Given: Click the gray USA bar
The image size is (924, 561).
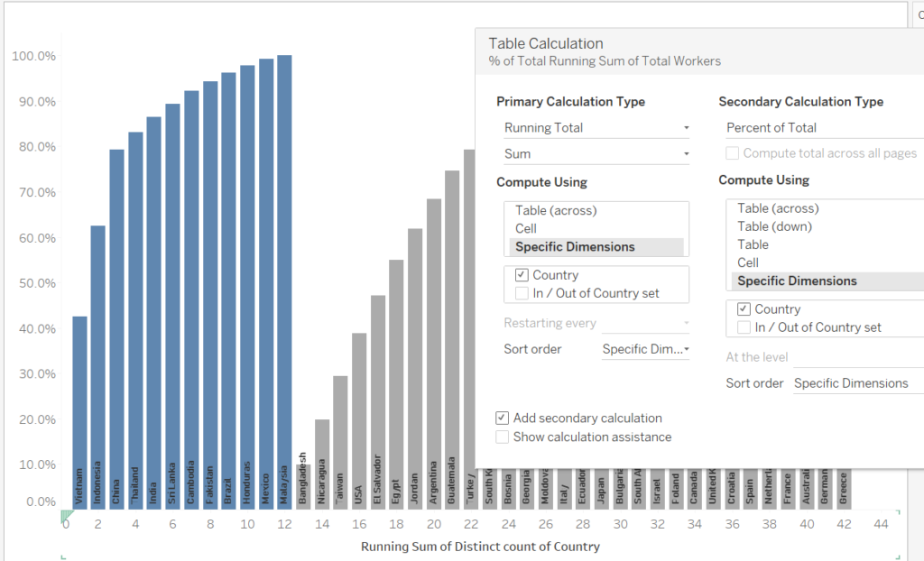Looking at the screenshot, I should pos(359,420).
